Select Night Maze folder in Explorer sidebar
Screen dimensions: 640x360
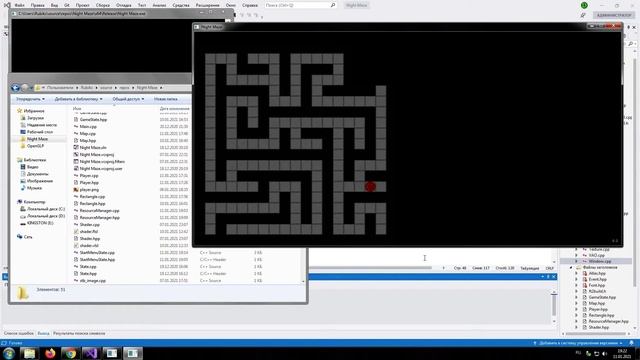point(37,139)
